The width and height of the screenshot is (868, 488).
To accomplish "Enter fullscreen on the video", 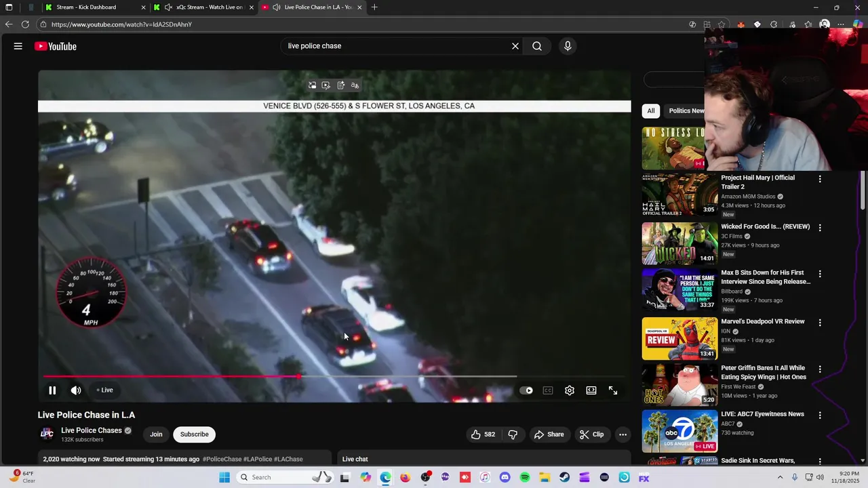I will click(x=613, y=390).
